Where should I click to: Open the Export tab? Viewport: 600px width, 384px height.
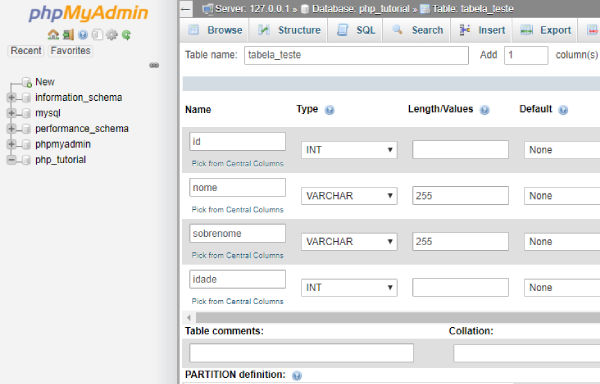tap(545, 30)
